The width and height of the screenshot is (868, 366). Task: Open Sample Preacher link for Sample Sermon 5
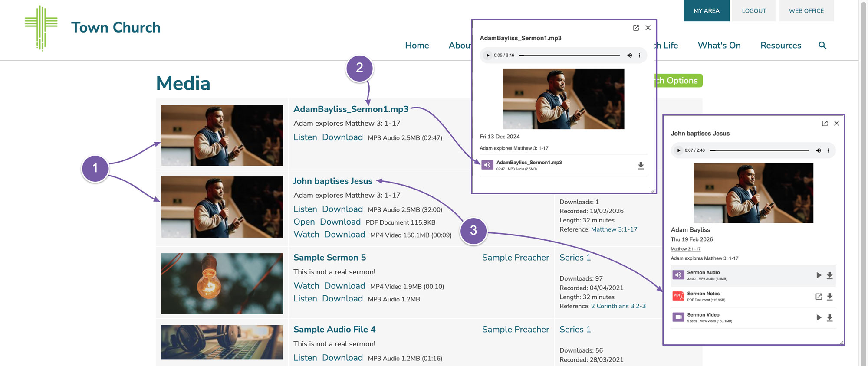click(x=516, y=258)
